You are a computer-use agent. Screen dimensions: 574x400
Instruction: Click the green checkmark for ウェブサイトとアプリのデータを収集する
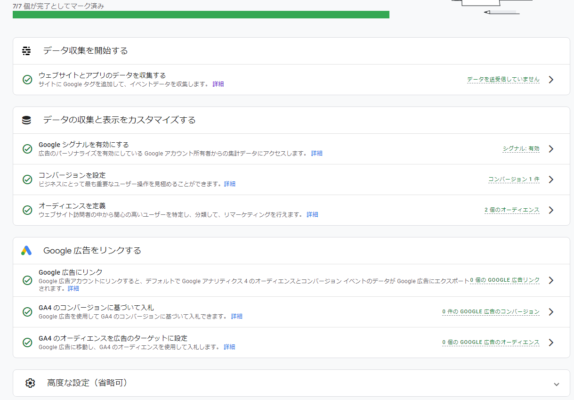(x=27, y=79)
